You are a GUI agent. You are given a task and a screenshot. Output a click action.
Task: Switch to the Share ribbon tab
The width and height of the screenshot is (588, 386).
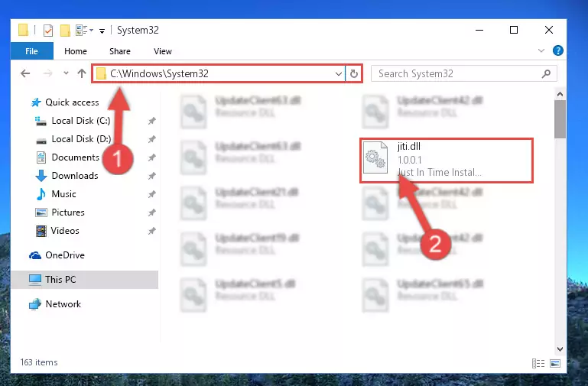click(120, 51)
